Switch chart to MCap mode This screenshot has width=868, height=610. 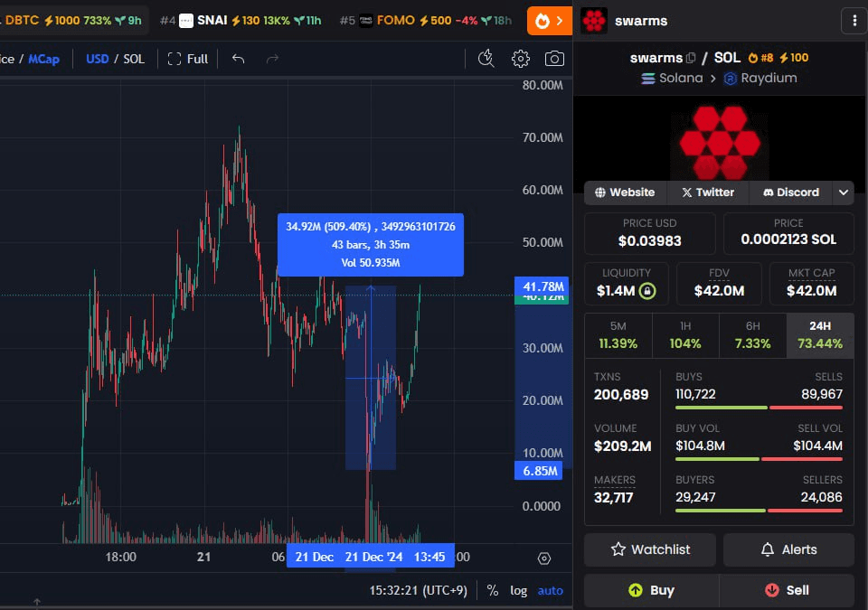point(43,59)
